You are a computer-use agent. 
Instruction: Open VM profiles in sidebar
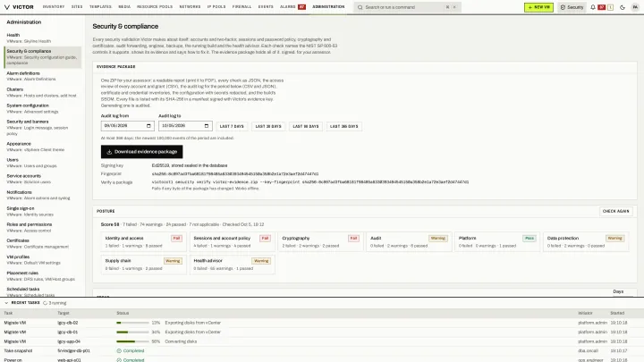tap(43, 260)
